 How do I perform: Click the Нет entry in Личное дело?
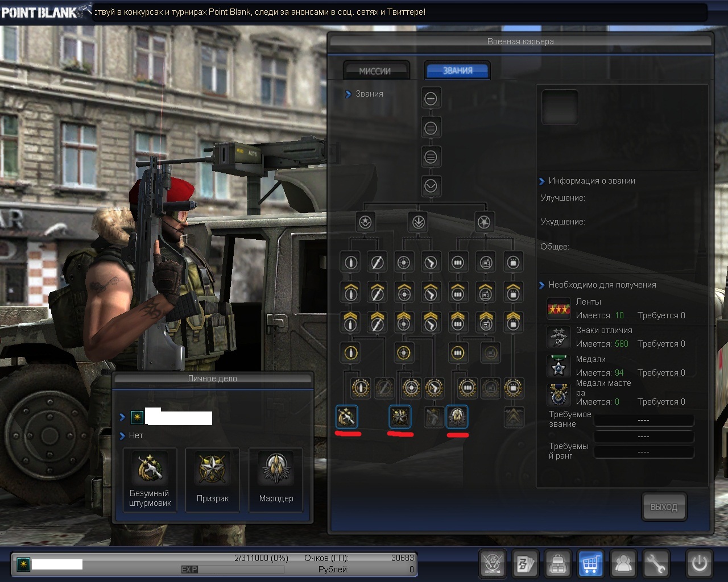pos(136,435)
